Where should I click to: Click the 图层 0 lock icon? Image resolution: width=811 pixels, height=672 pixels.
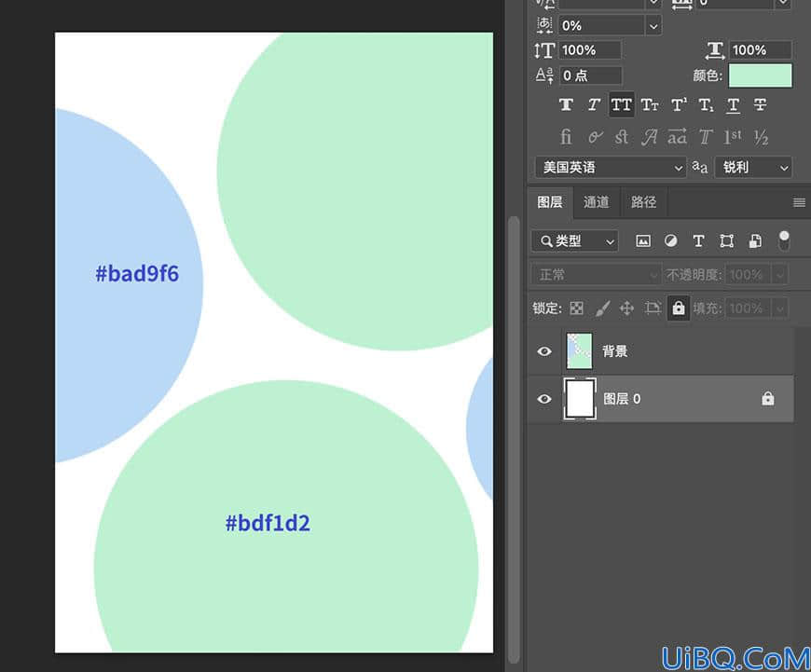[768, 398]
